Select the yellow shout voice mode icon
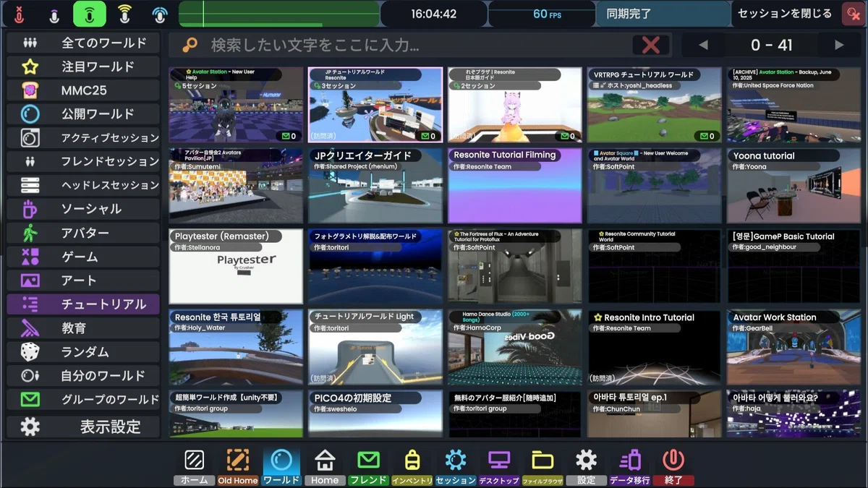 (x=124, y=14)
